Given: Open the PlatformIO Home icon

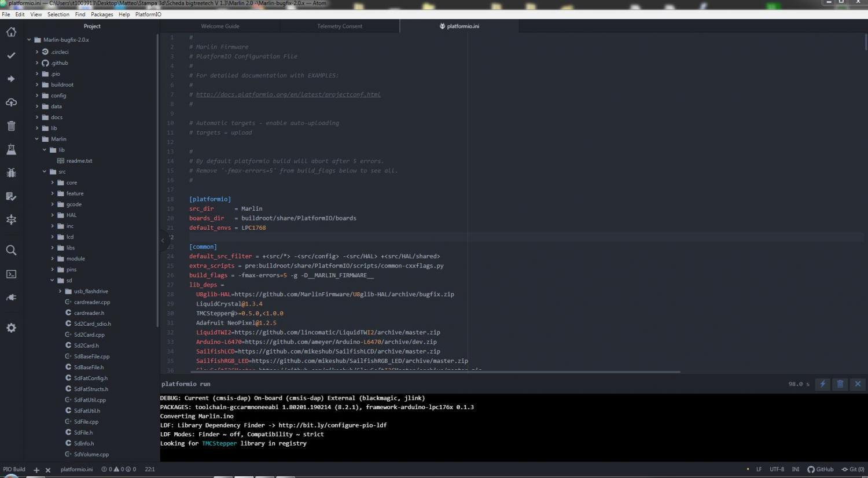Looking at the screenshot, I should [11, 32].
